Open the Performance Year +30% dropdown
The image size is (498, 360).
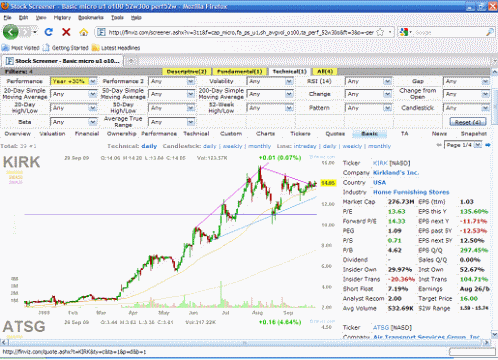pyautogui.click(x=73, y=81)
